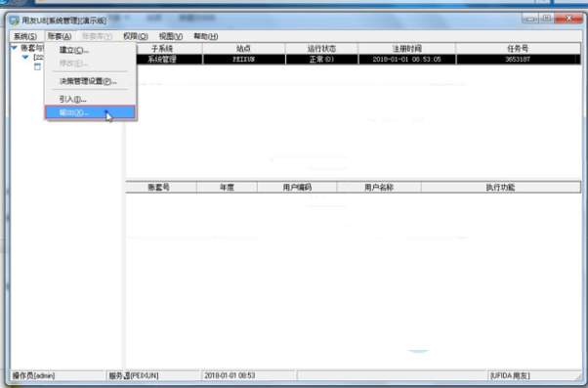Click the 站点 column header
Image resolution: width=588 pixels, height=388 pixels.
[x=244, y=49]
